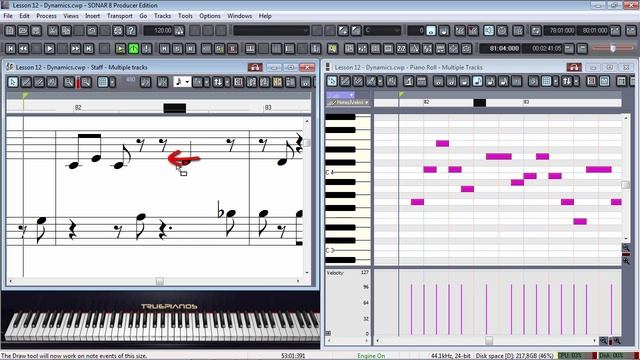Zoom out in Staff window toolbar

(x=69, y=82)
